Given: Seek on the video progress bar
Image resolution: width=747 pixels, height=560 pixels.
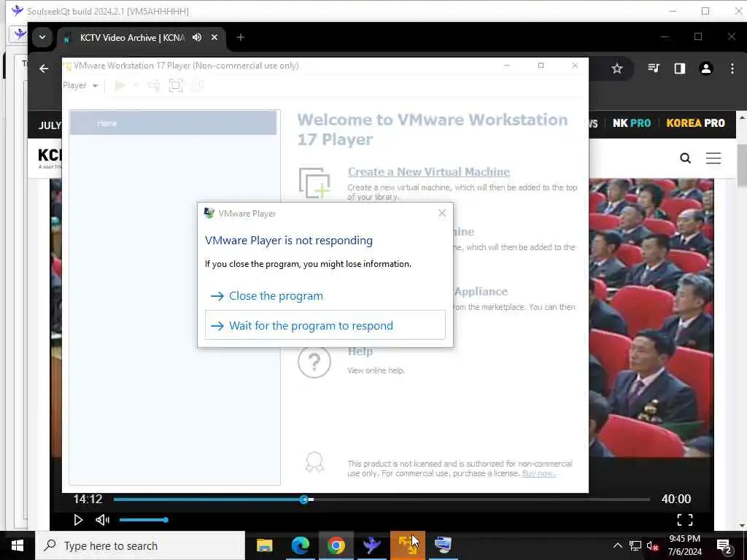Looking at the screenshot, I should coord(381,499).
